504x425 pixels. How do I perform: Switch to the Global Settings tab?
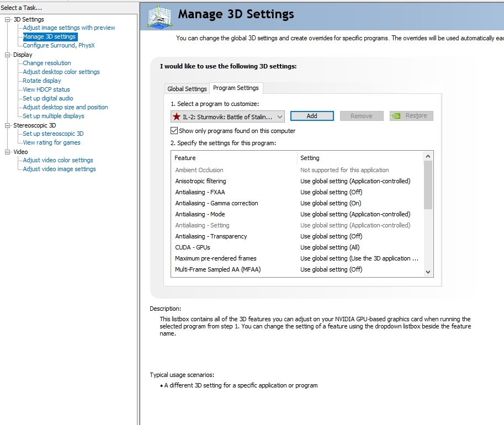(187, 89)
